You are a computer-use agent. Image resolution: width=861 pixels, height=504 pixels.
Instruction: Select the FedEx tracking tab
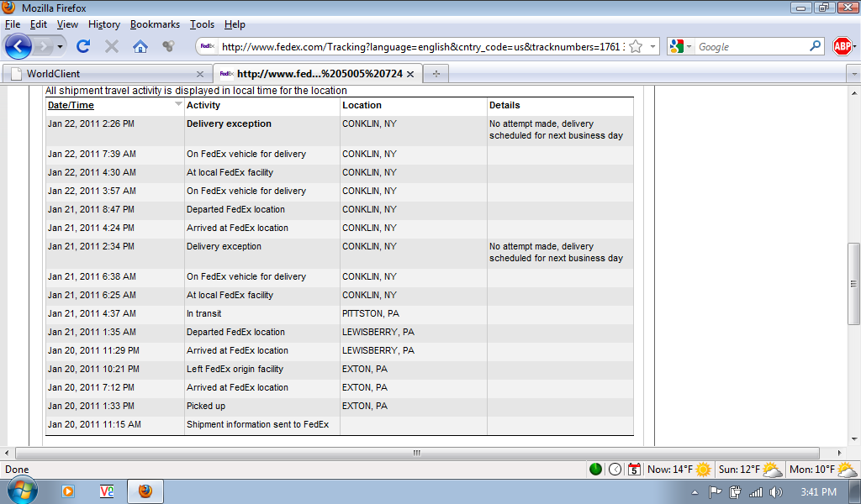pyautogui.click(x=318, y=73)
